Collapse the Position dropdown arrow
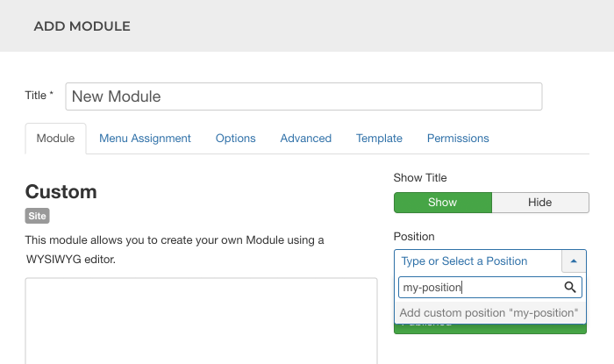This screenshot has width=614, height=364. pyautogui.click(x=574, y=261)
